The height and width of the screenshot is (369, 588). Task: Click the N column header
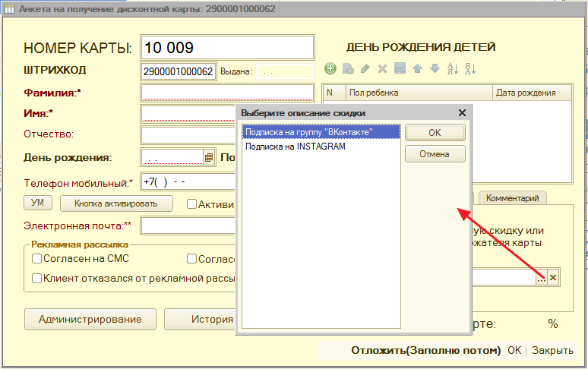[334, 93]
